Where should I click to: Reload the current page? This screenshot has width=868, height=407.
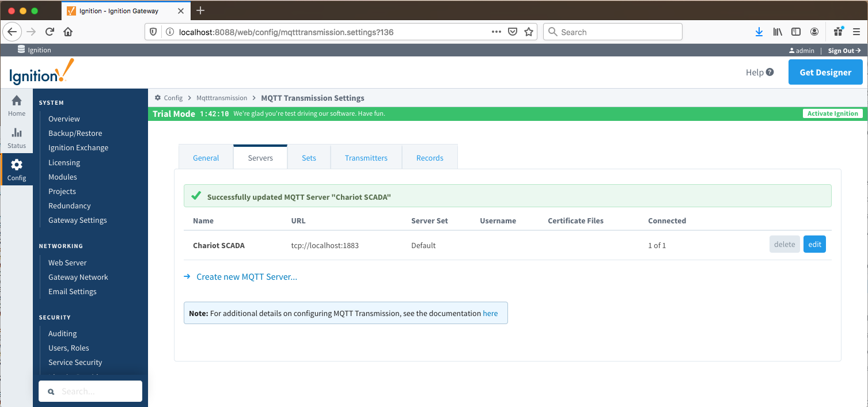[50, 32]
